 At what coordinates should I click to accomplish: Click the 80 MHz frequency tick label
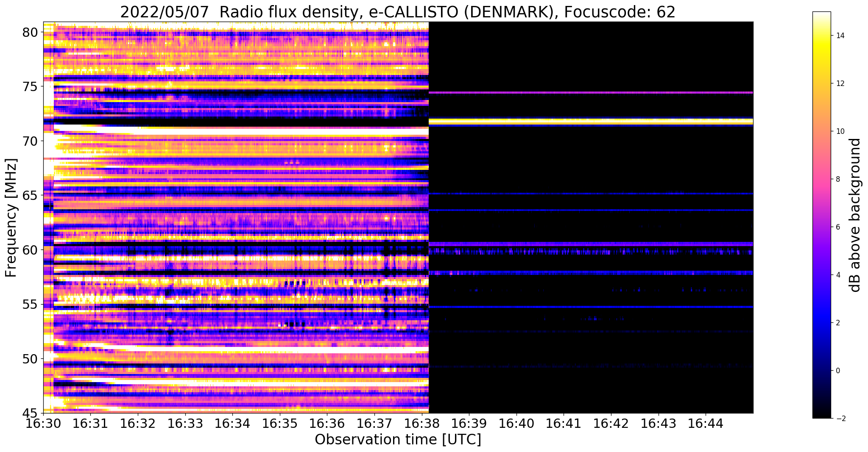pos(31,32)
